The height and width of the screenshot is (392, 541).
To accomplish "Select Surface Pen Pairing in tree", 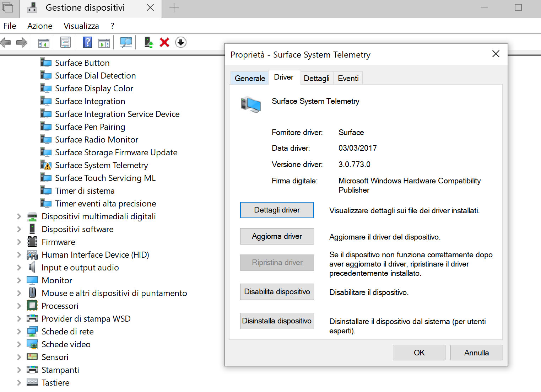I will tap(90, 127).
